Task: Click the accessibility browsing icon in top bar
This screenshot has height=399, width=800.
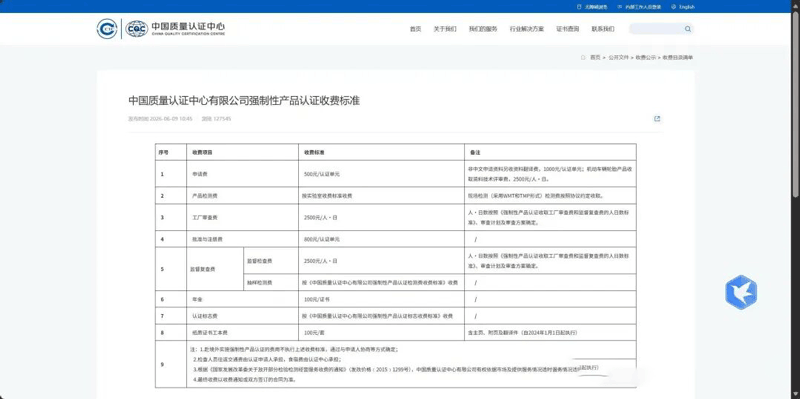Action: (x=579, y=7)
